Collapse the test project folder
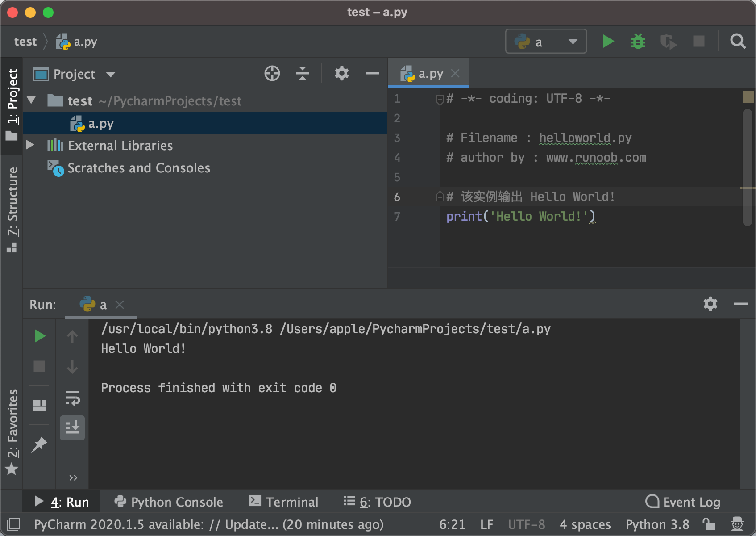The width and height of the screenshot is (756, 536). [31, 100]
